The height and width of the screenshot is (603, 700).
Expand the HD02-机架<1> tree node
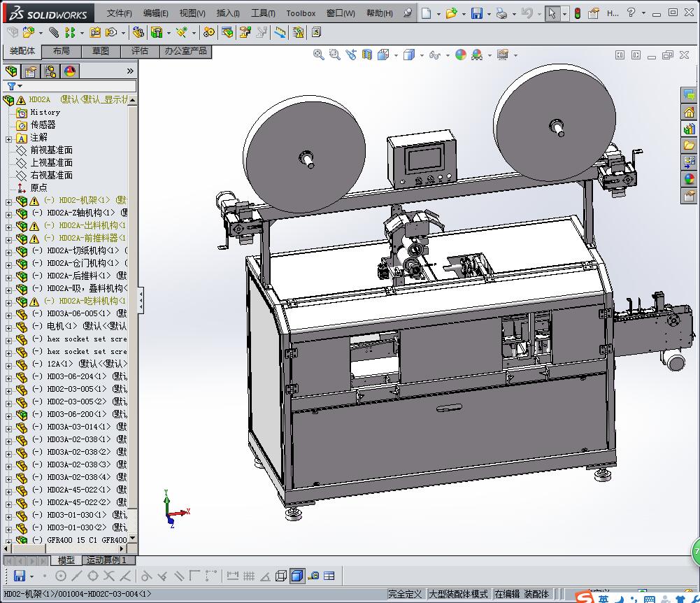[x=8, y=201]
